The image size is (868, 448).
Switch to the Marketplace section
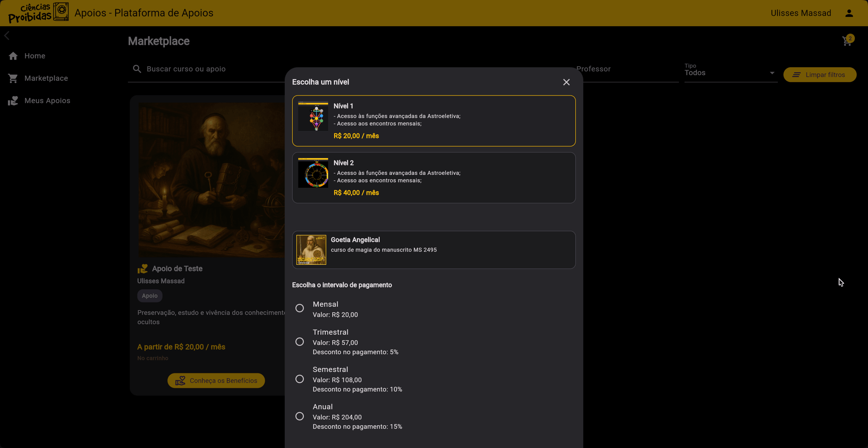point(46,78)
